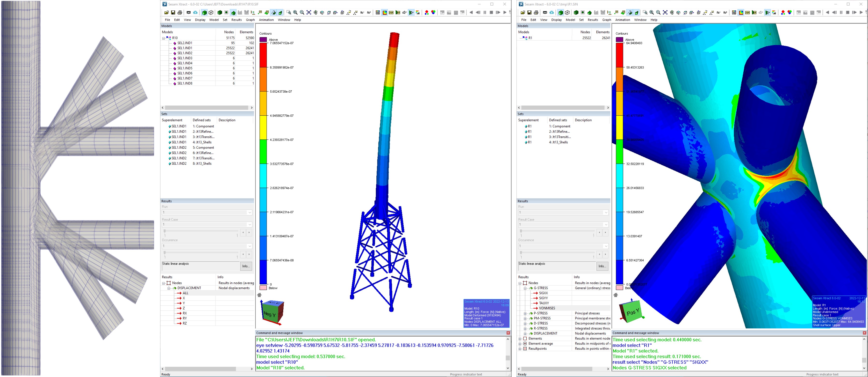
Task: Toggle solid green cube display in R1 window
Action: pos(561,13)
